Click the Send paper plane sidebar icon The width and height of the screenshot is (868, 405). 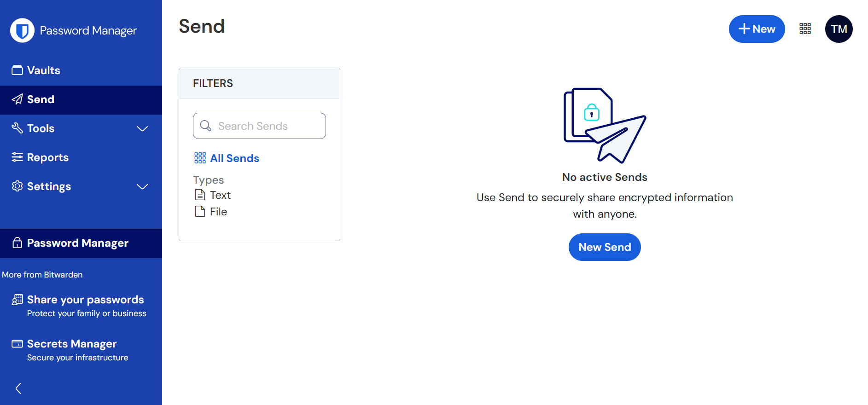pyautogui.click(x=17, y=99)
